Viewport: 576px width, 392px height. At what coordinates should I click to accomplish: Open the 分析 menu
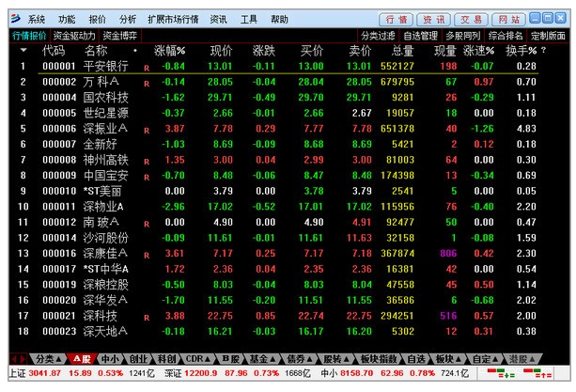click(x=128, y=19)
